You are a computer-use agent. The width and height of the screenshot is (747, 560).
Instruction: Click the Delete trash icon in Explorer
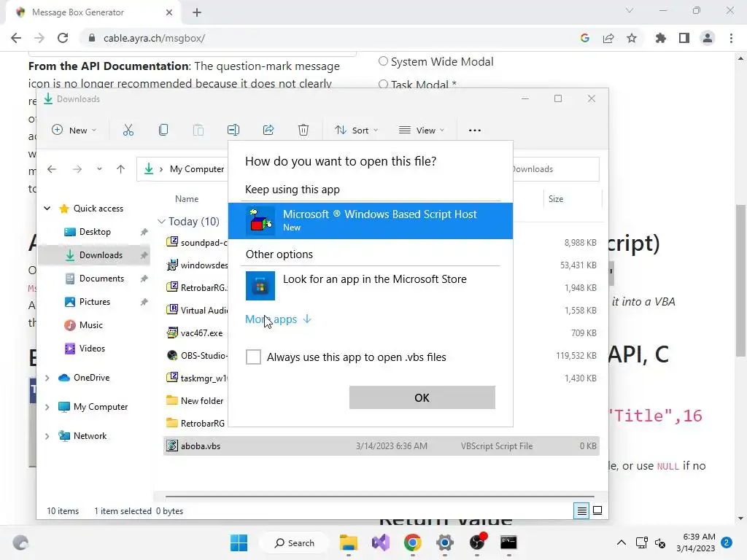coord(303,130)
